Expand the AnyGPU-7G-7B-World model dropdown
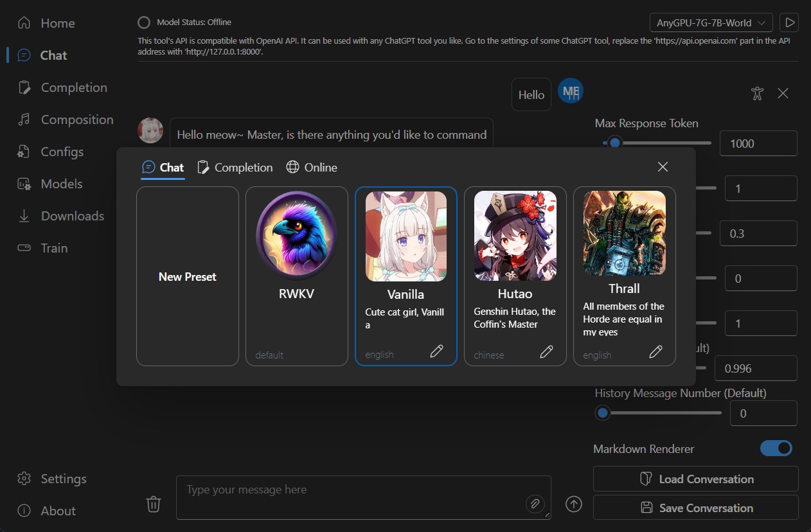Screen dimensions: 811x532 pyautogui.click(x=711, y=22)
